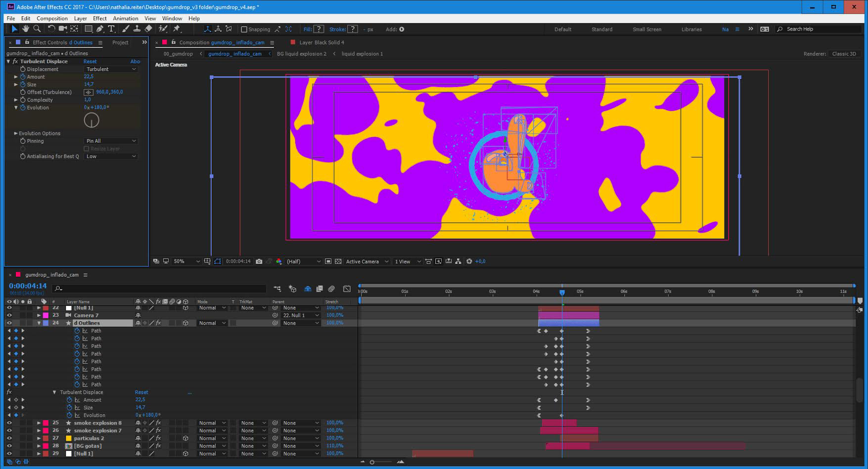Enable Frame Blending for timeline

tap(320, 289)
